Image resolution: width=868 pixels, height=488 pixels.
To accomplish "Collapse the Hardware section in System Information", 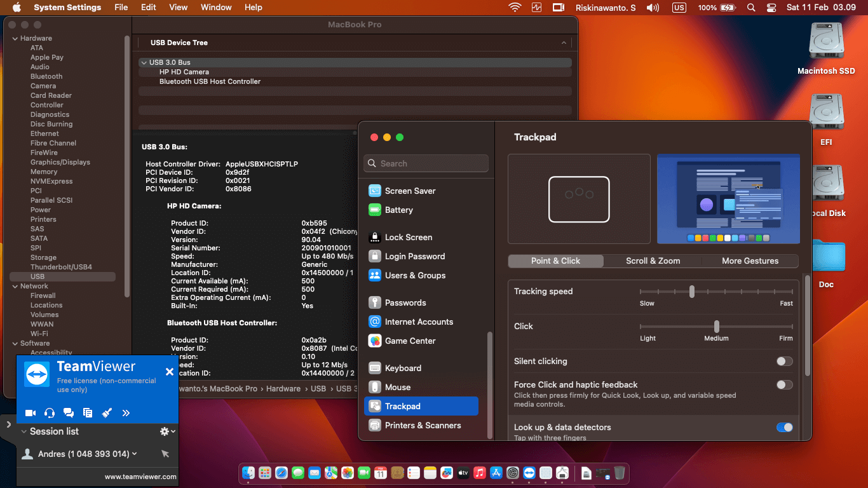I will coord(15,39).
